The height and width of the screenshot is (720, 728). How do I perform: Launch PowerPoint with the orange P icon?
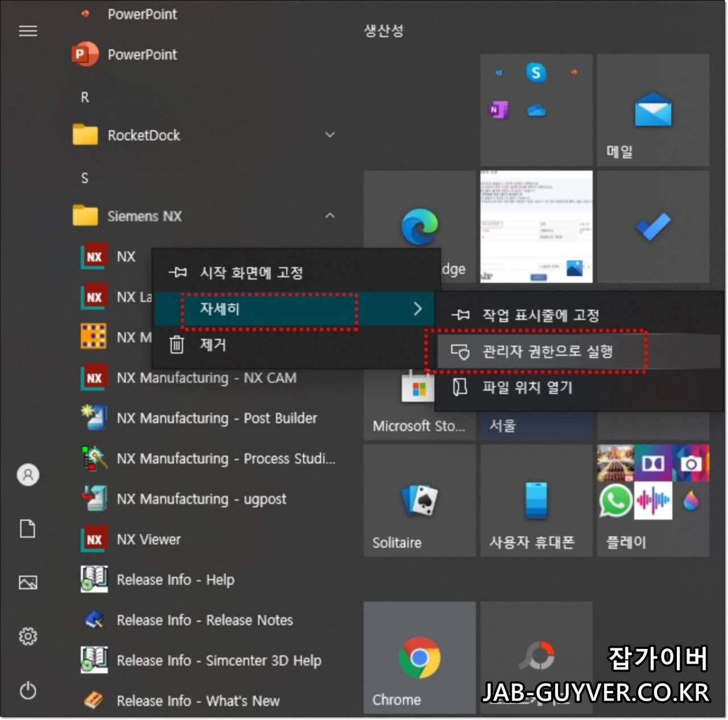click(85, 55)
